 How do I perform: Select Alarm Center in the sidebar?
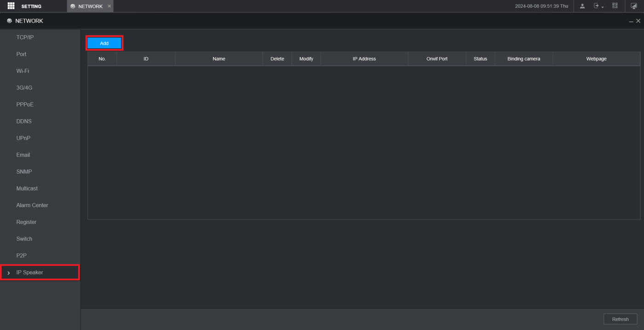(x=32, y=205)
